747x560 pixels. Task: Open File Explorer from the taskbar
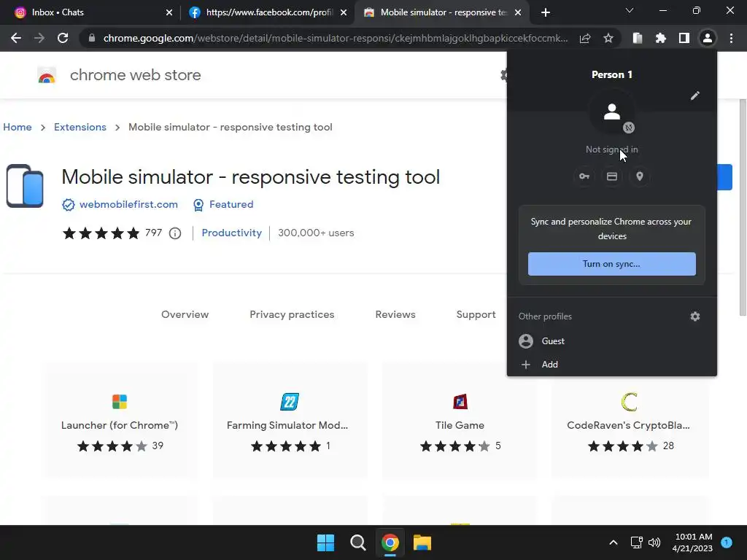(x=422, y=542)
